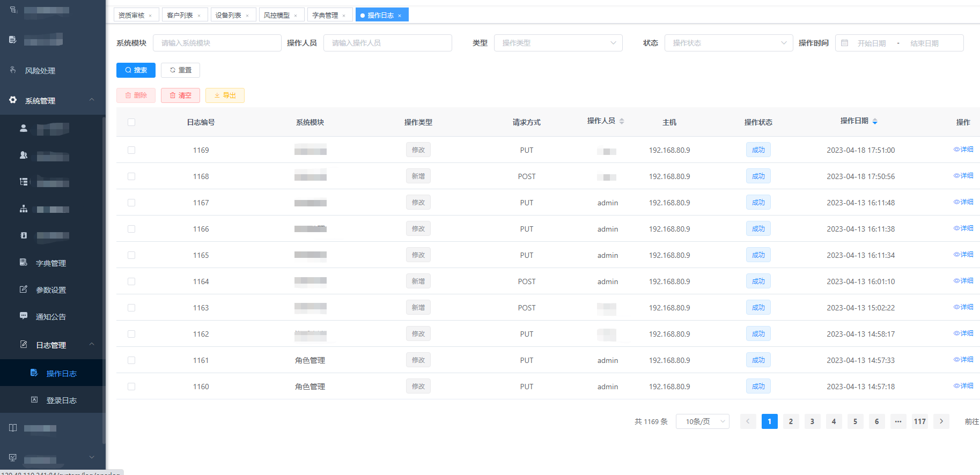
Task: Go to page 5
Action: pos(856,421)
